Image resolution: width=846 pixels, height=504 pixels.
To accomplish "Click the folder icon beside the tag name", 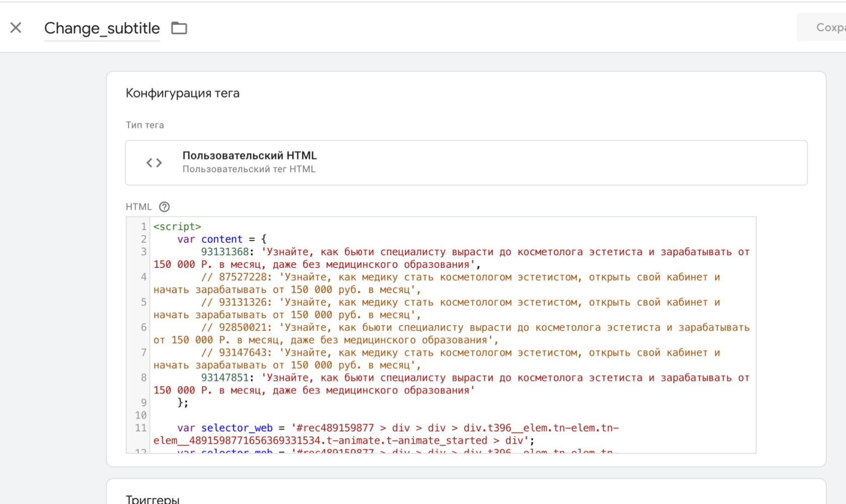I will (x=179, y=28).
